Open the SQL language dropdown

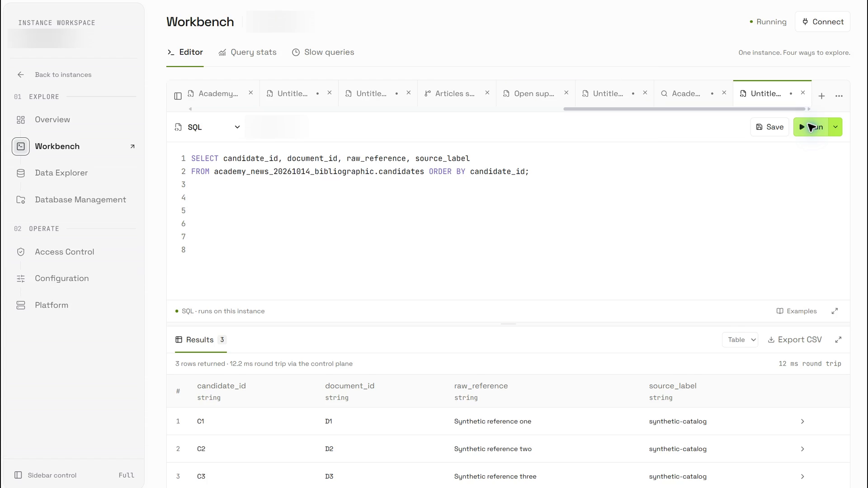click(208, 127)
